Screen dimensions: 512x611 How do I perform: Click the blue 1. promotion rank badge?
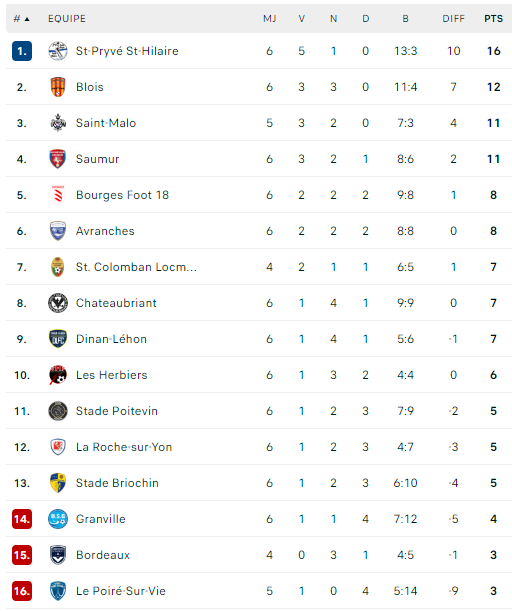(22, 51)
